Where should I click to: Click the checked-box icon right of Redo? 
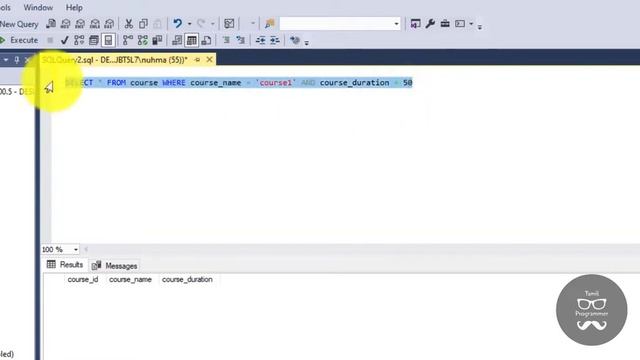[229, 24]
